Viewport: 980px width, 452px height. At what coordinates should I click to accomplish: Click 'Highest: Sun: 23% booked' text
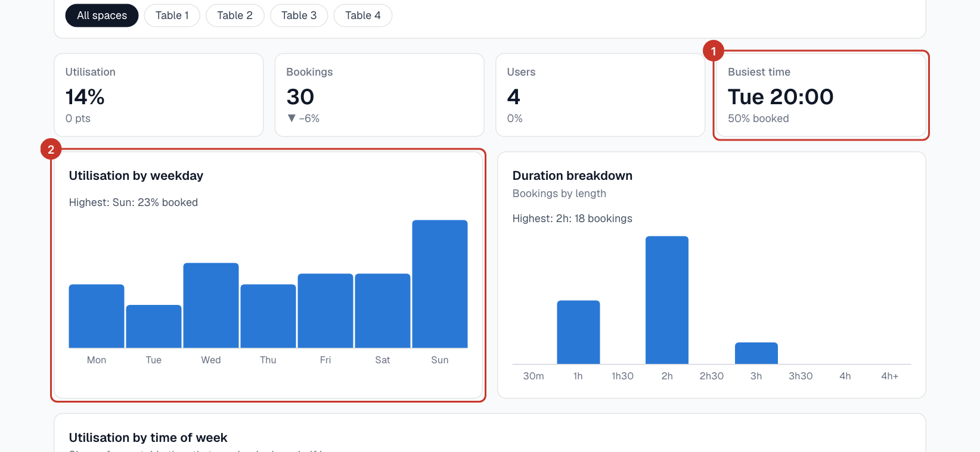coord(134,202)
